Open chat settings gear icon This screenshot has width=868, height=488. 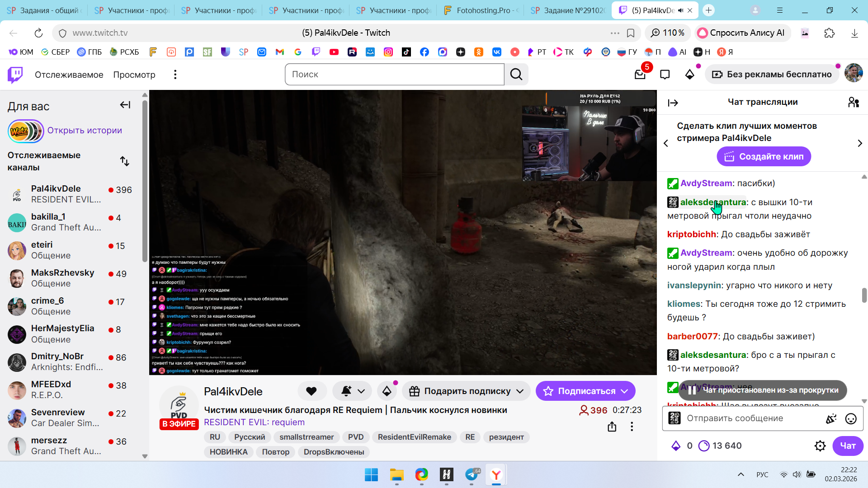coord(820,446)
